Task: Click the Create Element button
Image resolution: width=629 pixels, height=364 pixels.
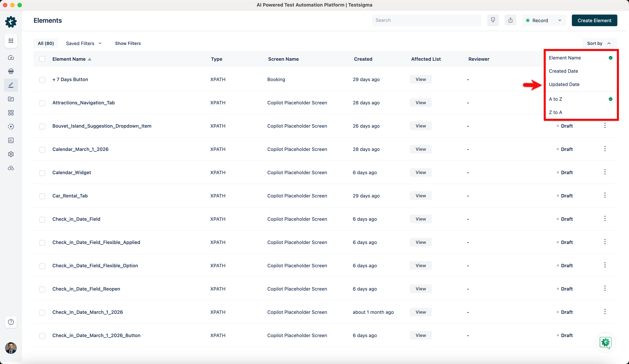Action: pos(594,20)
